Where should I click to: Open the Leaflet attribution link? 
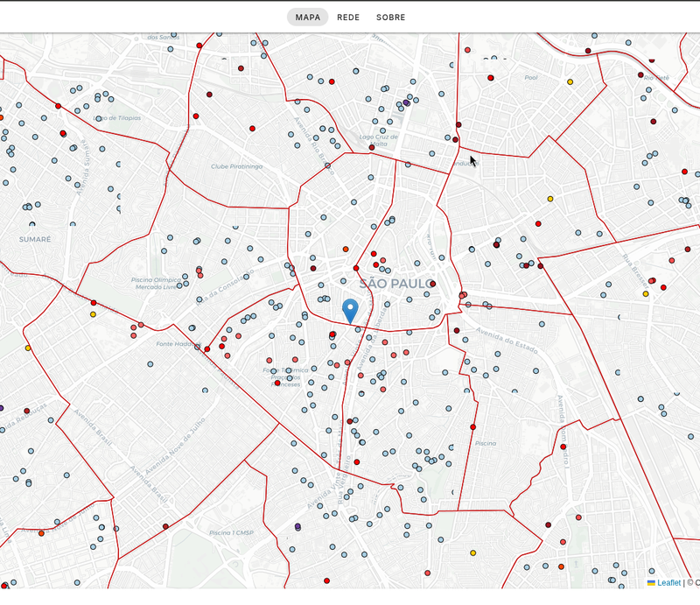pos(668,582)
